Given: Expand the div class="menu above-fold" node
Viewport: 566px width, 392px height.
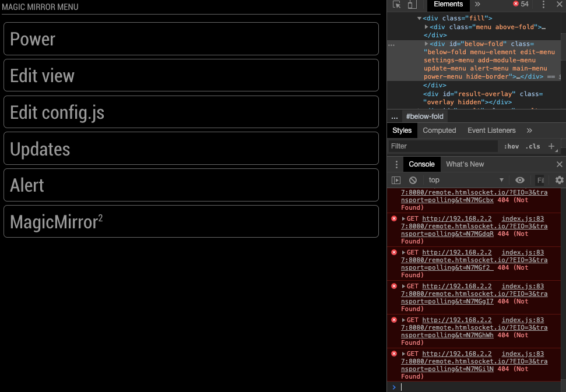Looking at the screenshot, I should (426, 27).
